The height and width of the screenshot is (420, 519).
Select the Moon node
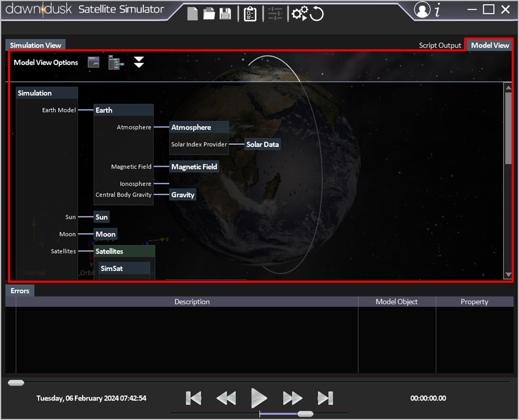tap(105, 234)
